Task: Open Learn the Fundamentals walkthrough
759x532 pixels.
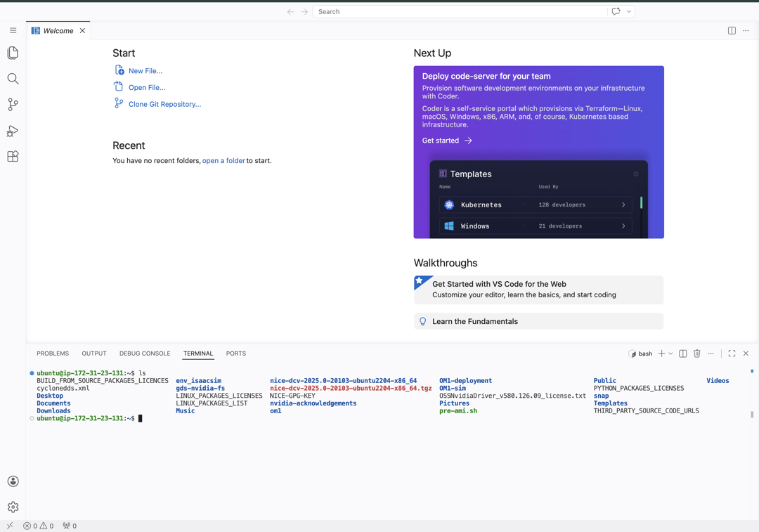Action: coord(539,321)
